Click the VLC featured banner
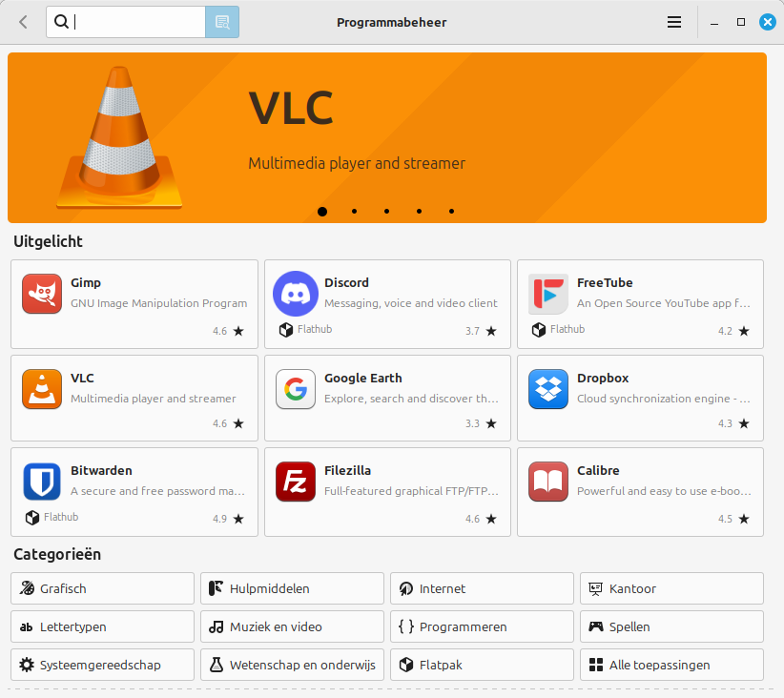The height and width of the screenshot is (698, 784). (386, 133)
